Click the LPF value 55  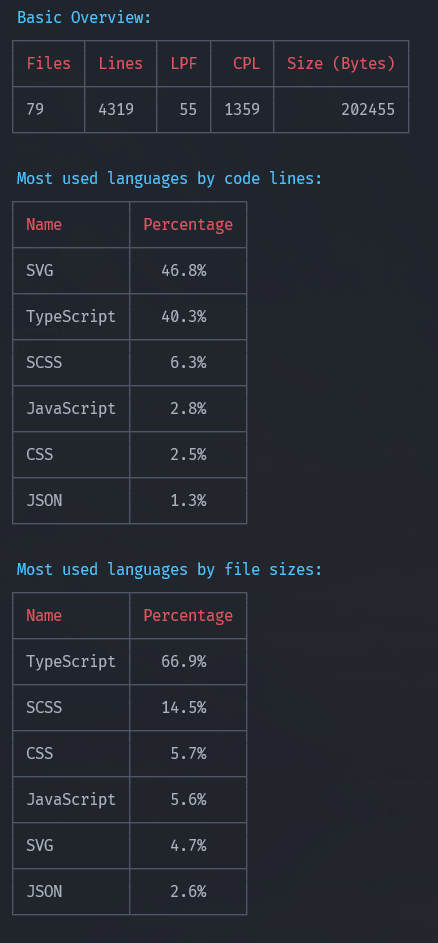point(188,109)
